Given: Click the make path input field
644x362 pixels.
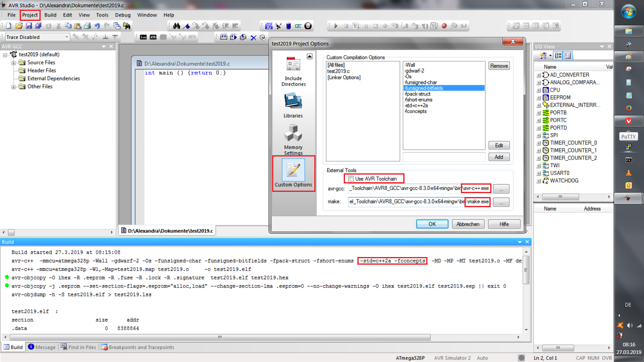Looking at the screenshot, I should tap(419, 202).
